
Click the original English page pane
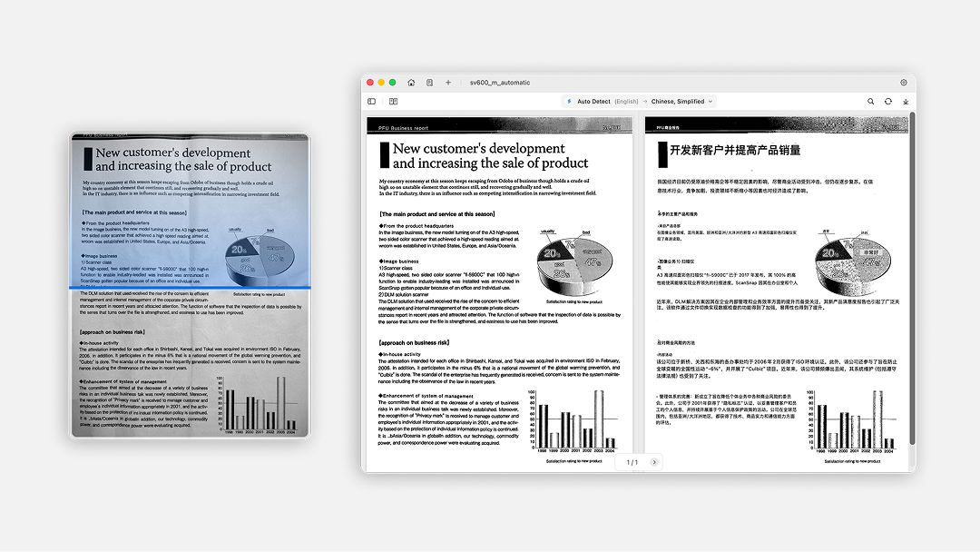click(x=501, y=291)
